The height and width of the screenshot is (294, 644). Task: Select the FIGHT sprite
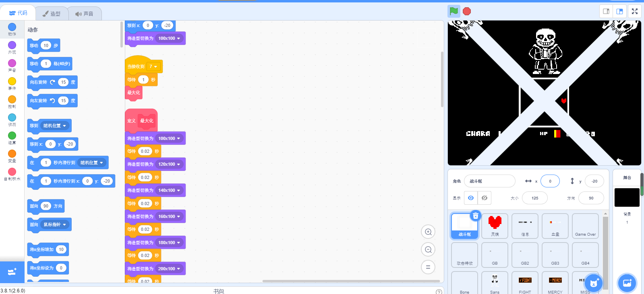525,283
